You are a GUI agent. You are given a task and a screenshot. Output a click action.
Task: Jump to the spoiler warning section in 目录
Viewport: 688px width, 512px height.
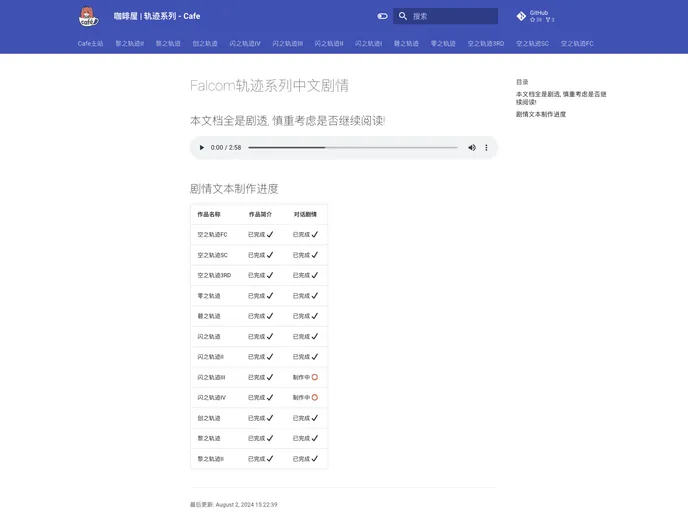point(561,98)
